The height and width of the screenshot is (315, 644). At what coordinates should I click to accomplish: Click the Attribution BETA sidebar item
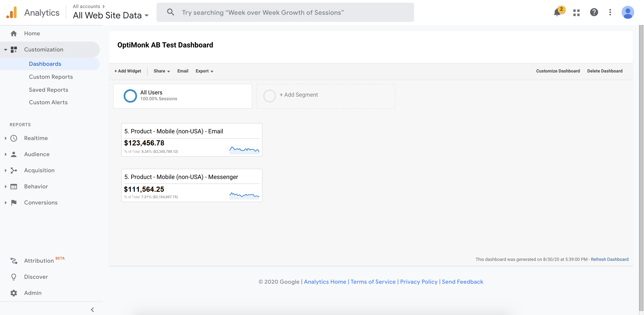44,261
